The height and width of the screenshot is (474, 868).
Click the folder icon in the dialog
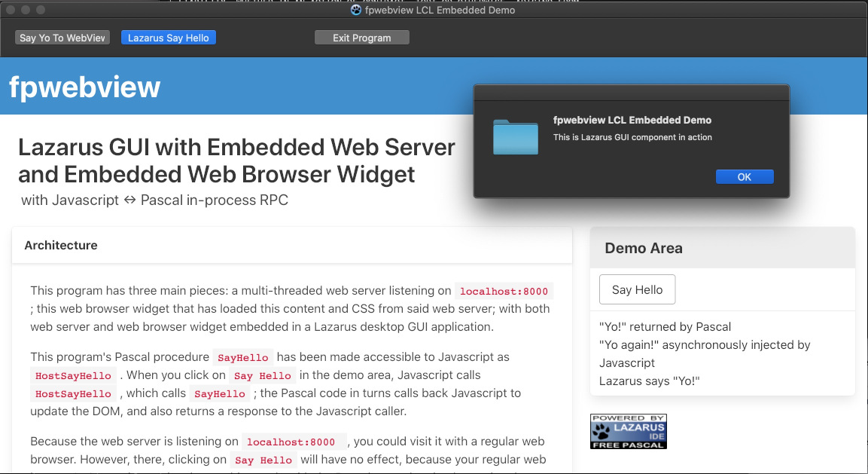[x=516, y=137]
